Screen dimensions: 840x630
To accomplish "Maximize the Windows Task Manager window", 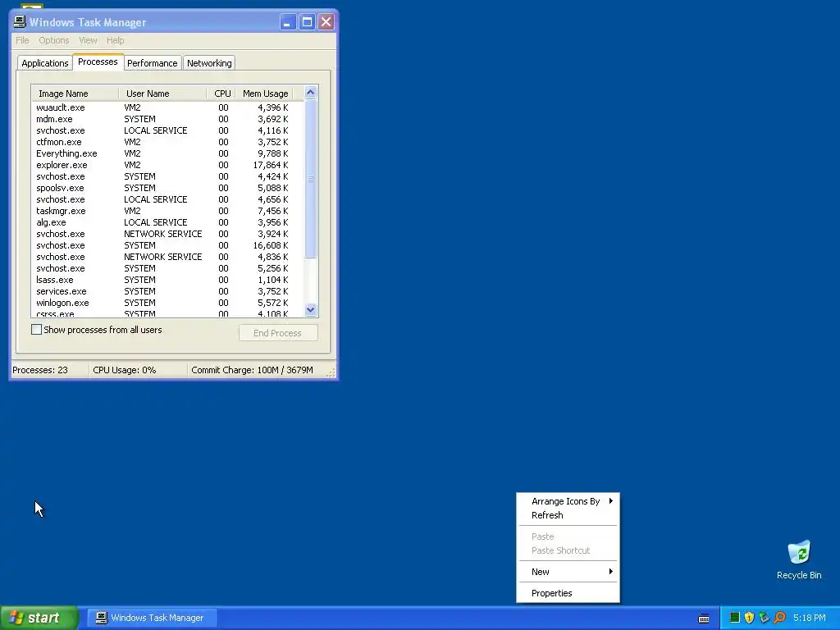I will click(307, 22).
